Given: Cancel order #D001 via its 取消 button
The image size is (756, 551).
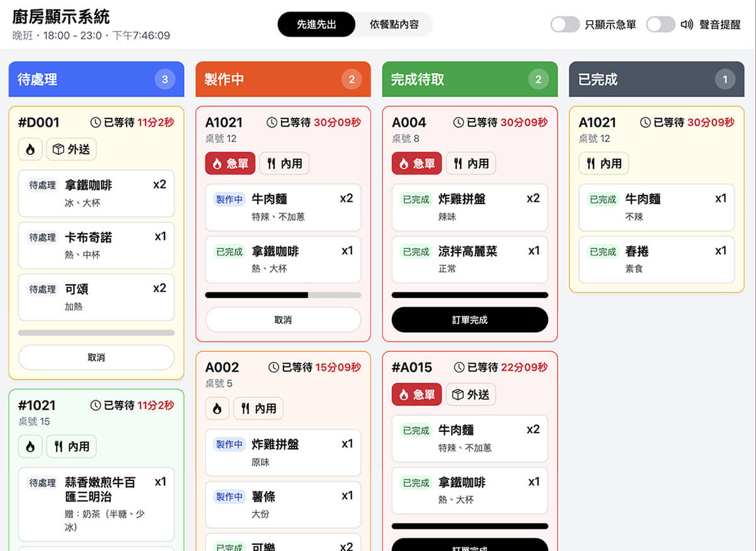Looking at the screenshot, I should [x=96, y=357].
